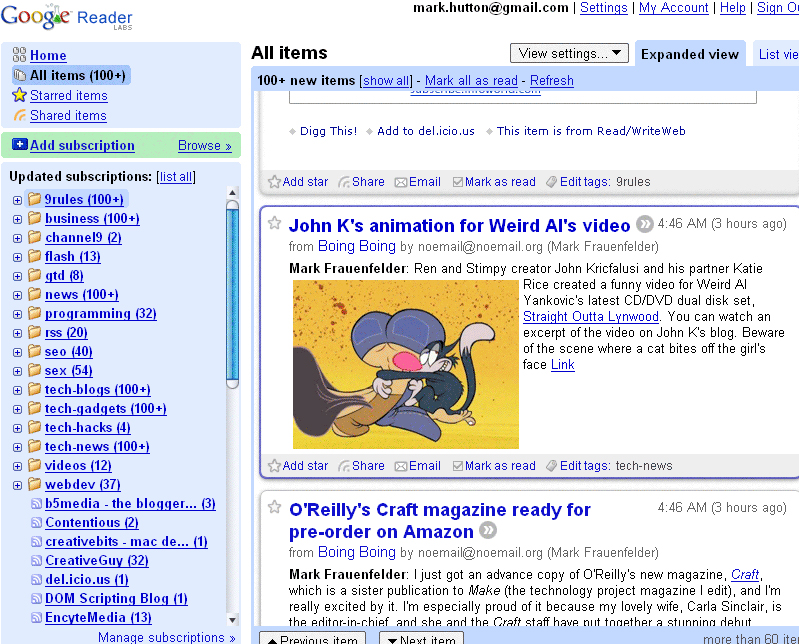Click the feed icon beside EncyteMedia
Viewport: 799px width, 644px height.
(36, 618)
